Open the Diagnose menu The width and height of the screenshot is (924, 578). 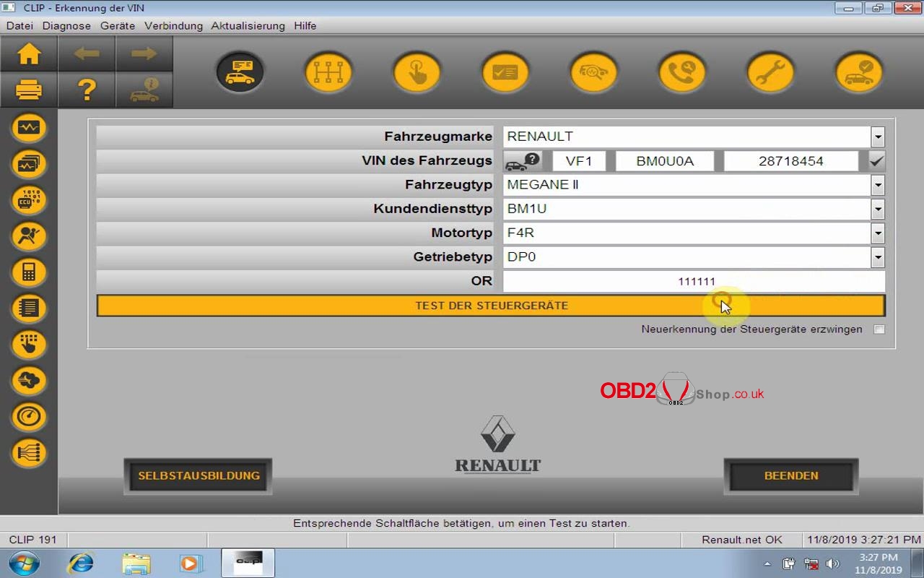[66, 25]
